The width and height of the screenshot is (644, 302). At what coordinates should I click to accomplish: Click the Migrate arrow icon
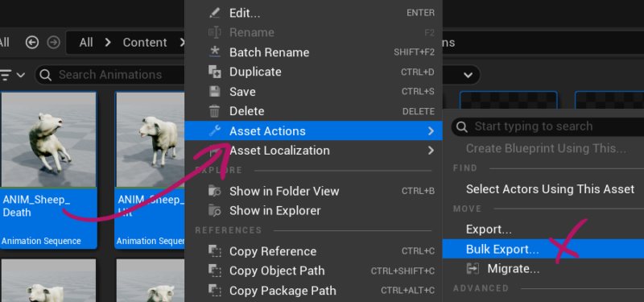[x=473, y=269]
